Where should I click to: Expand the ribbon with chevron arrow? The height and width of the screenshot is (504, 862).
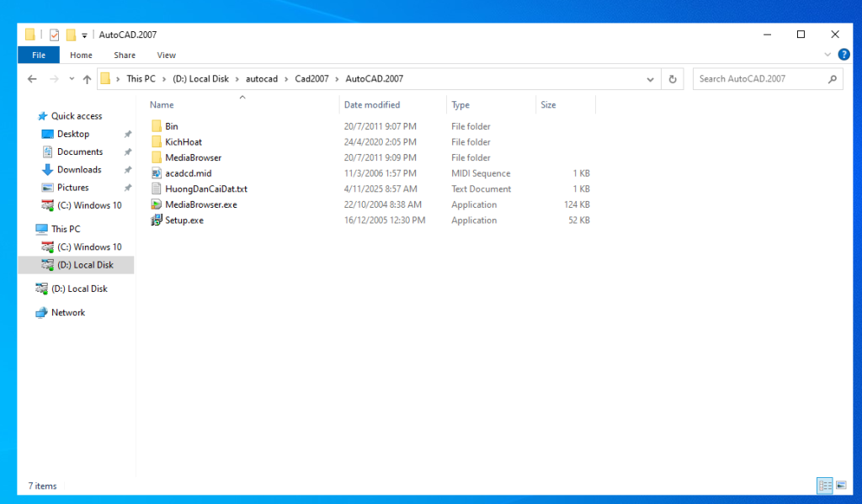pyautogui.click(x=827, y=55)
